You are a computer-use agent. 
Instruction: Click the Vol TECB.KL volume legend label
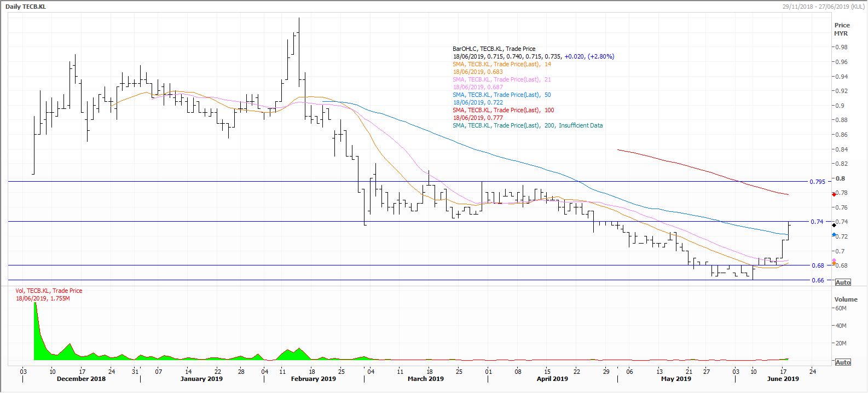click(49, 291)
